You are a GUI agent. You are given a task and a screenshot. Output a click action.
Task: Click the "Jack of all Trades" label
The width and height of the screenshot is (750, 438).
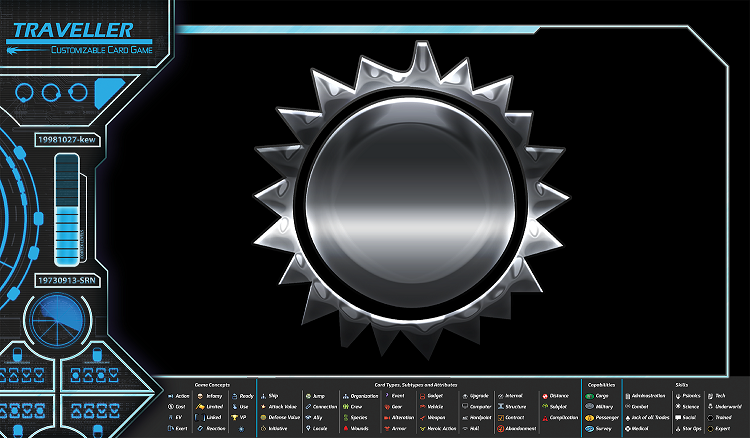(651, 417)
